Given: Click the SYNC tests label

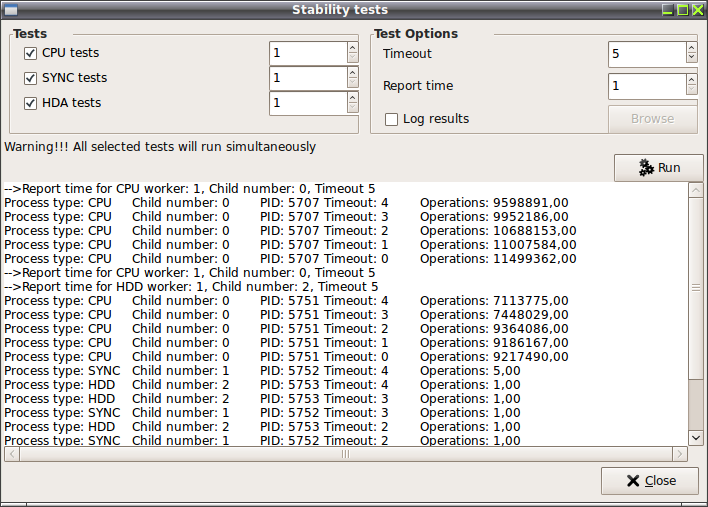Looking at the screenshot, I should coord(75,78).
